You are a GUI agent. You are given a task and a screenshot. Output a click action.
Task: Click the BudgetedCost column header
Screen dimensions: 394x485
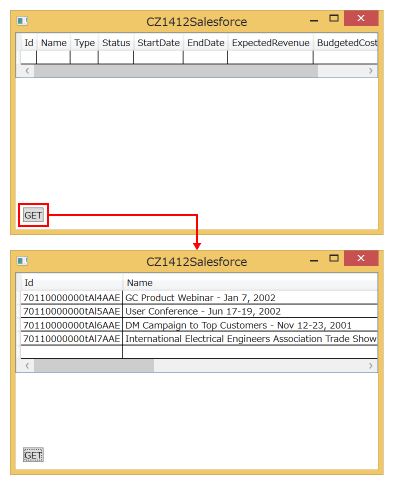346,43
